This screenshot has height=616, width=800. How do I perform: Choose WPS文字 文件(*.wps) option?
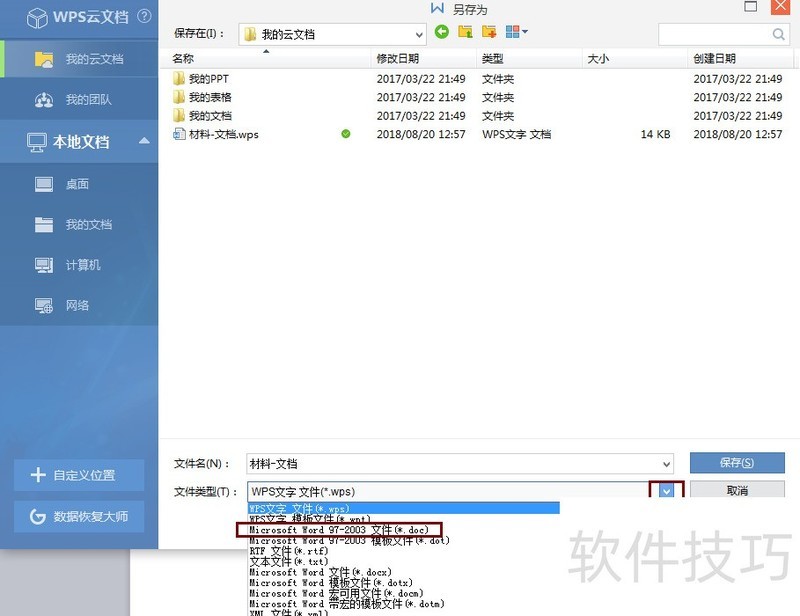point(404,508)
